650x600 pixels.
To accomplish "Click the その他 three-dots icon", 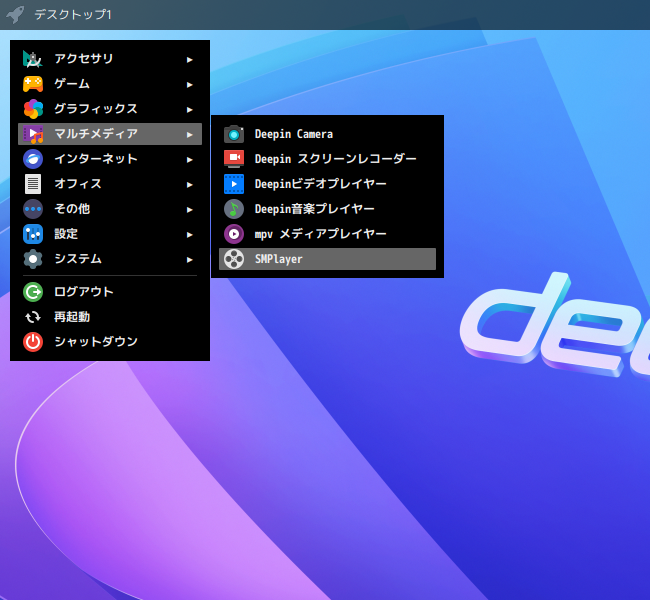I will pyautogui.click(x=33, y=209).
